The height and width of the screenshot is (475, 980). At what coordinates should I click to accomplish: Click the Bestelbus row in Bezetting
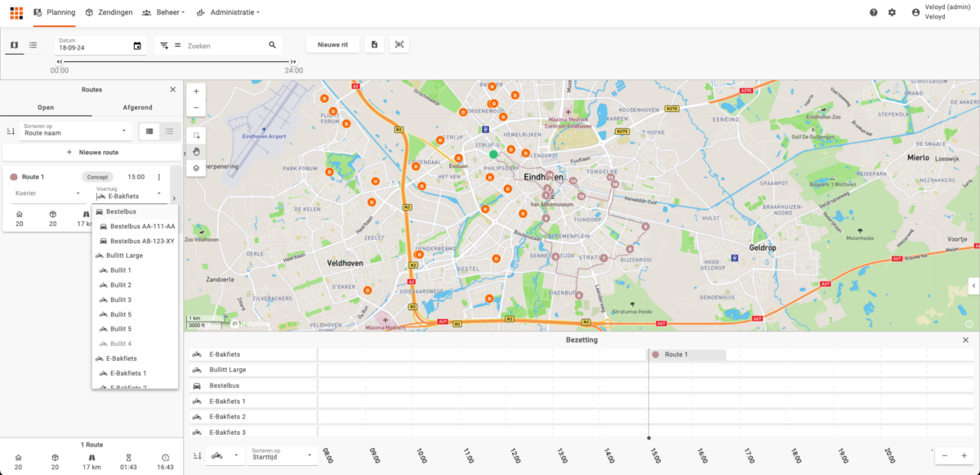581,385
